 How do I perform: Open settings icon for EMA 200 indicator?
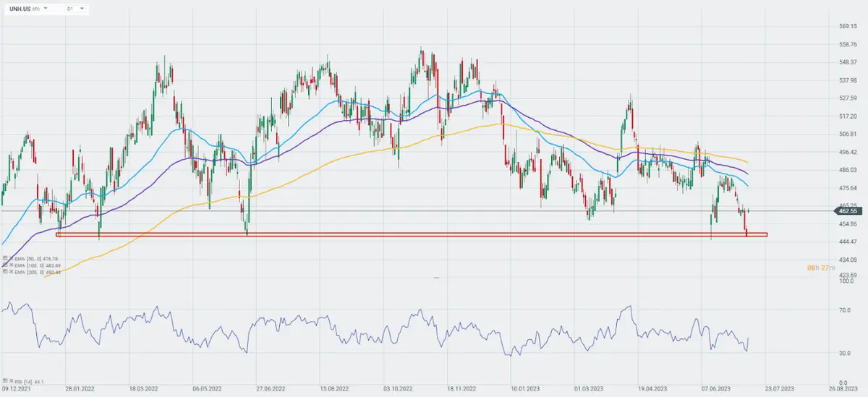[x=4, y=272]
